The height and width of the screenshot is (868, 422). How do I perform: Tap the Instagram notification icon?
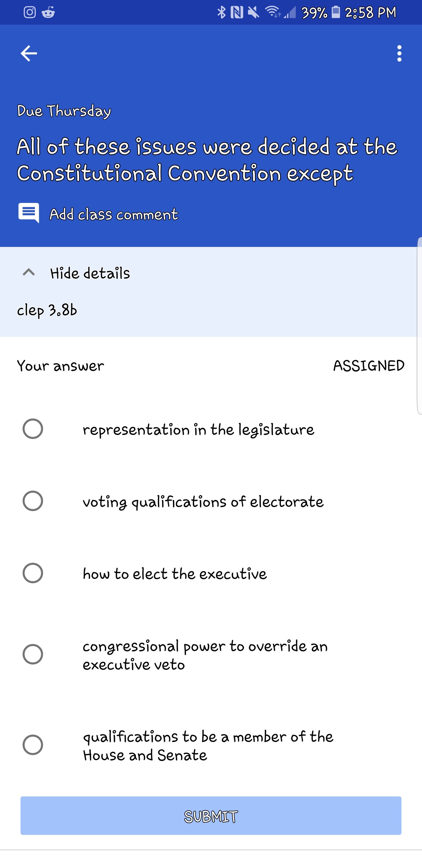tap(30, 13)
